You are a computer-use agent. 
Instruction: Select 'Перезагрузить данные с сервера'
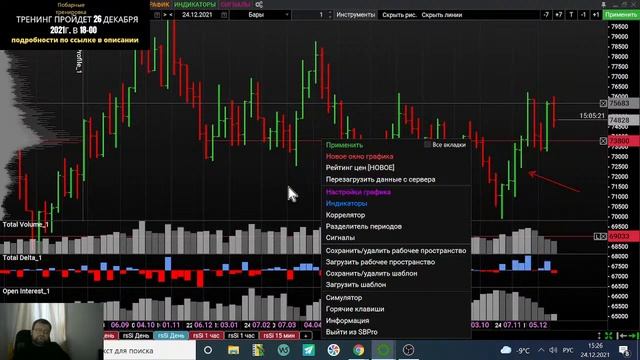pyautogui.click(x=380, y=179)
